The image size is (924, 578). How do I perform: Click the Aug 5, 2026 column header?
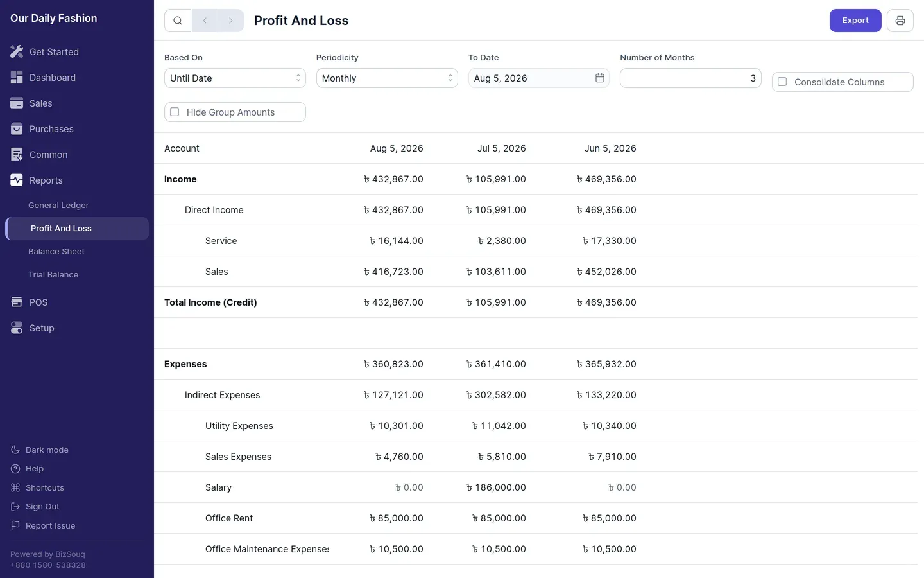397,148
